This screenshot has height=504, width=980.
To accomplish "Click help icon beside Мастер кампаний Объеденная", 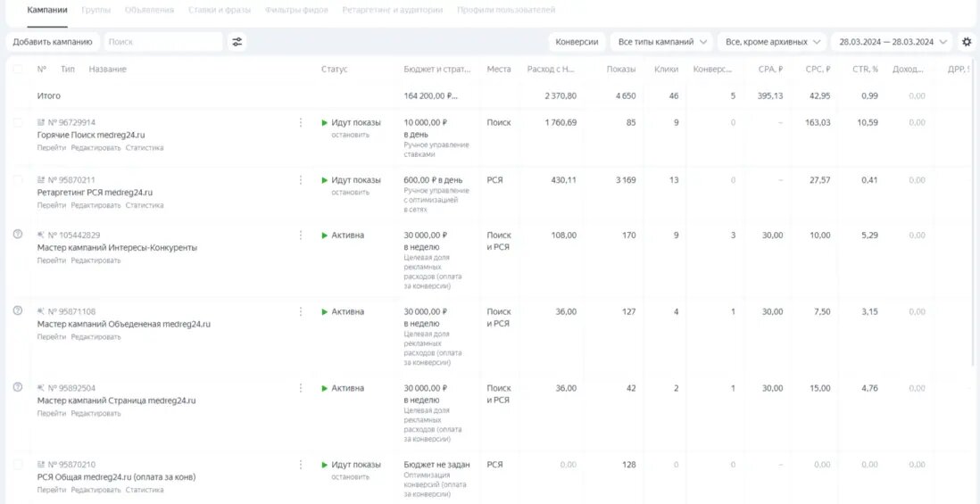I will tap(17, 310).
